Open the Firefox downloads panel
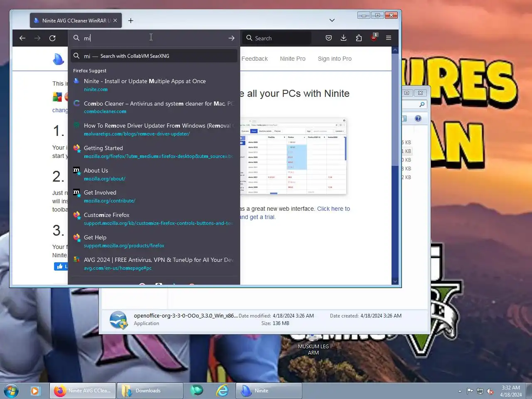Viewport: 532px width, 399px height. click(344, 38)
